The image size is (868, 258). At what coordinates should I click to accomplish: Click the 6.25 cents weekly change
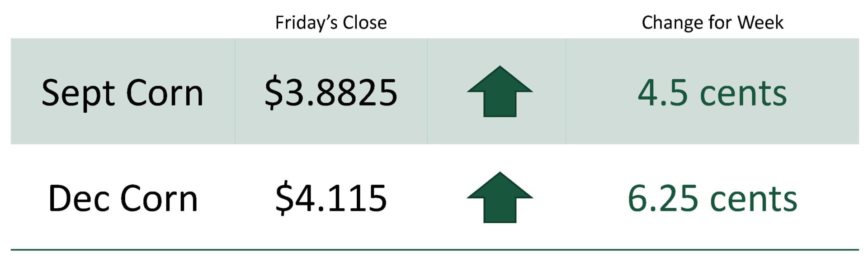(x=712, y=198)
